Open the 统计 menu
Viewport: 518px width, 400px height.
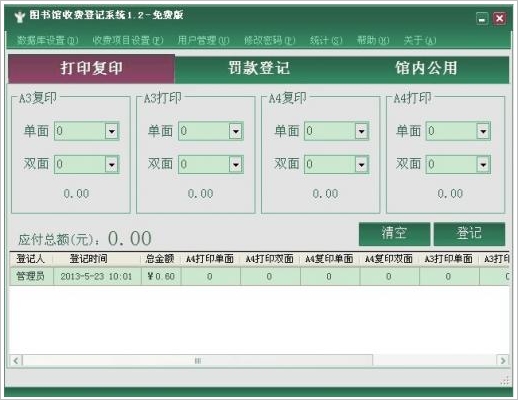326,40
